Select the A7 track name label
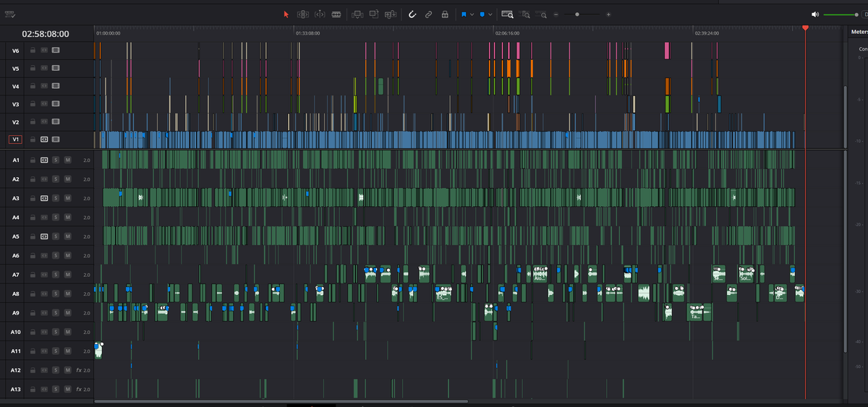Screen dimensions: 868x407 coord(16,275)
